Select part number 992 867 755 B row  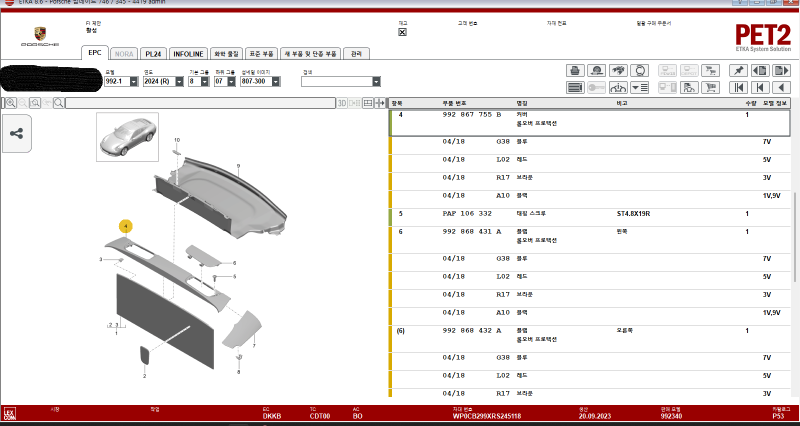click(x=589, y=123)
